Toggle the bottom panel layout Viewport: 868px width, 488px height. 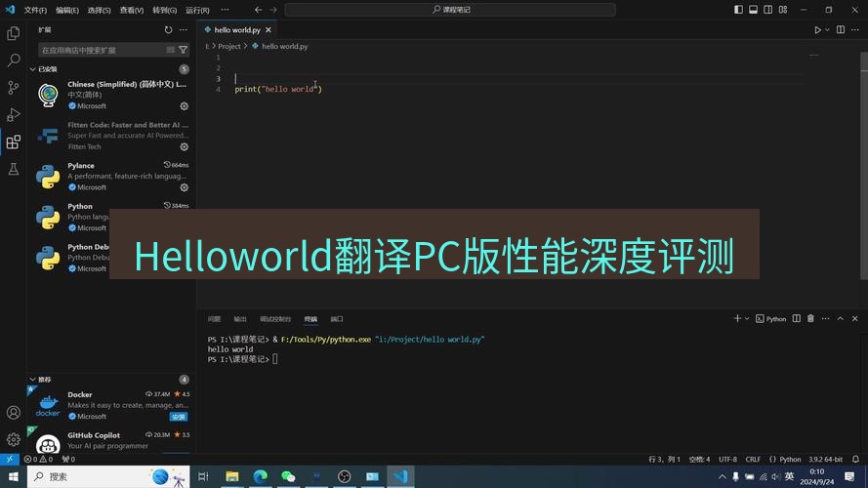[x=754, y=10]
